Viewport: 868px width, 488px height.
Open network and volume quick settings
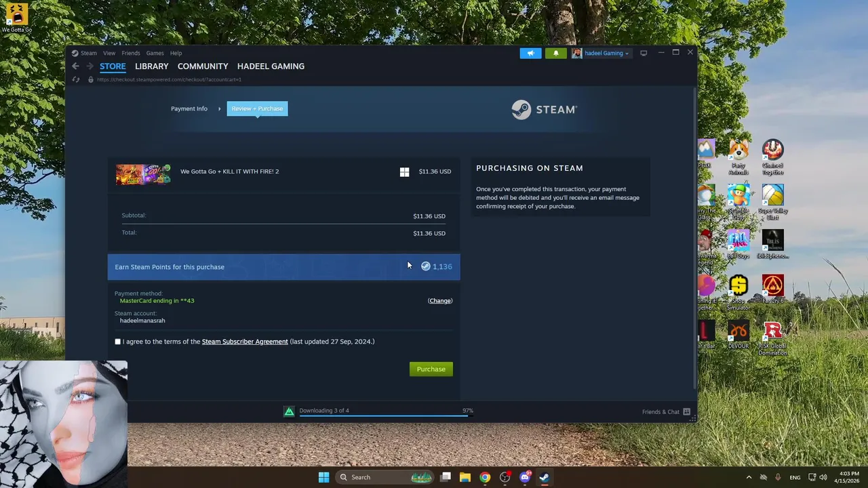(817, 477)
